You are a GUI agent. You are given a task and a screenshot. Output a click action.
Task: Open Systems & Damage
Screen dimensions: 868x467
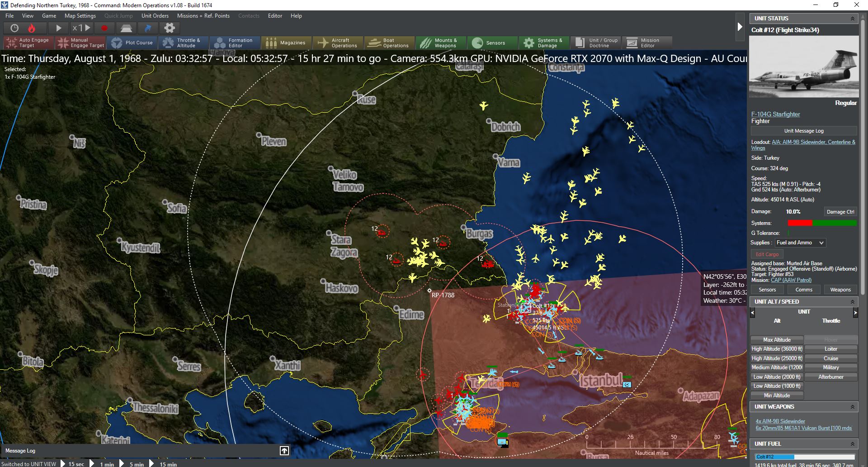544,43
